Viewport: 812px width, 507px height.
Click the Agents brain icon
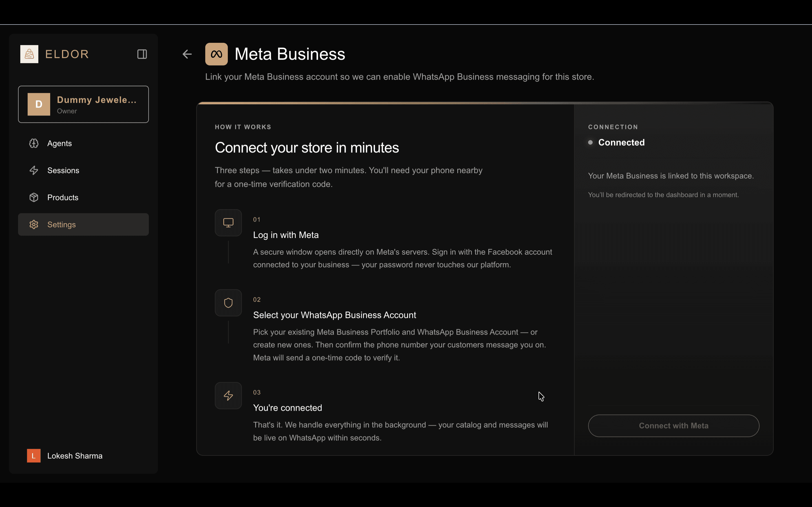coord(34,144)
